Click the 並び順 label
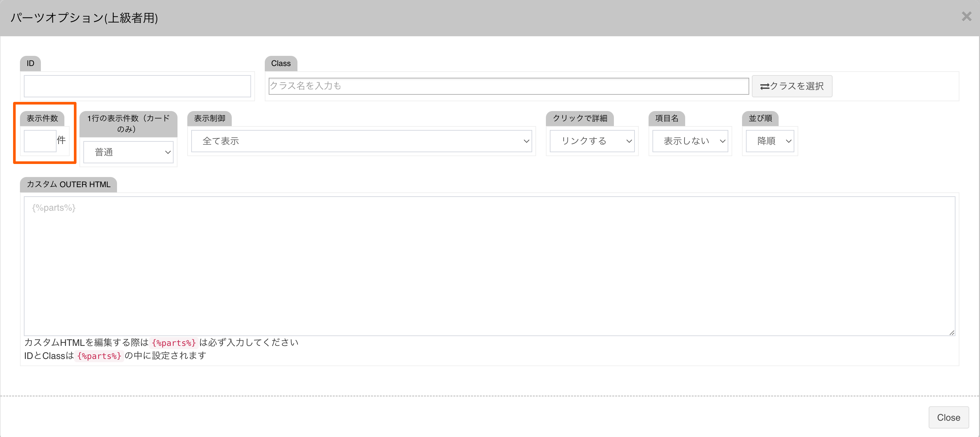The width and height of the screenshot is (980, 437). coord(760,119)
